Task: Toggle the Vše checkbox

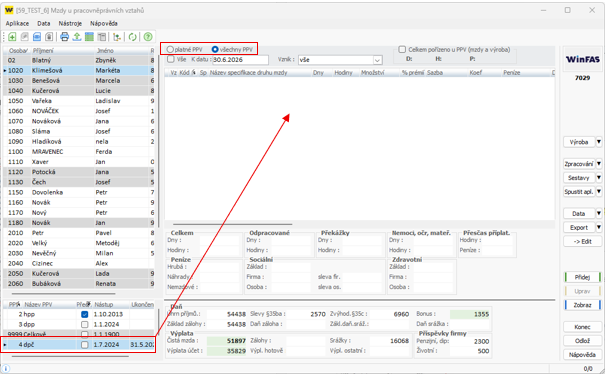Action: point(171,59)
